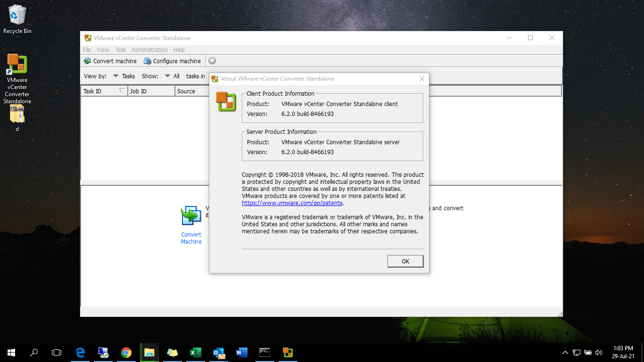The width and height of the screenshot is (644, 362).
Task: Click the stop task toolbar icon
Action: click(x=212, y=61)
